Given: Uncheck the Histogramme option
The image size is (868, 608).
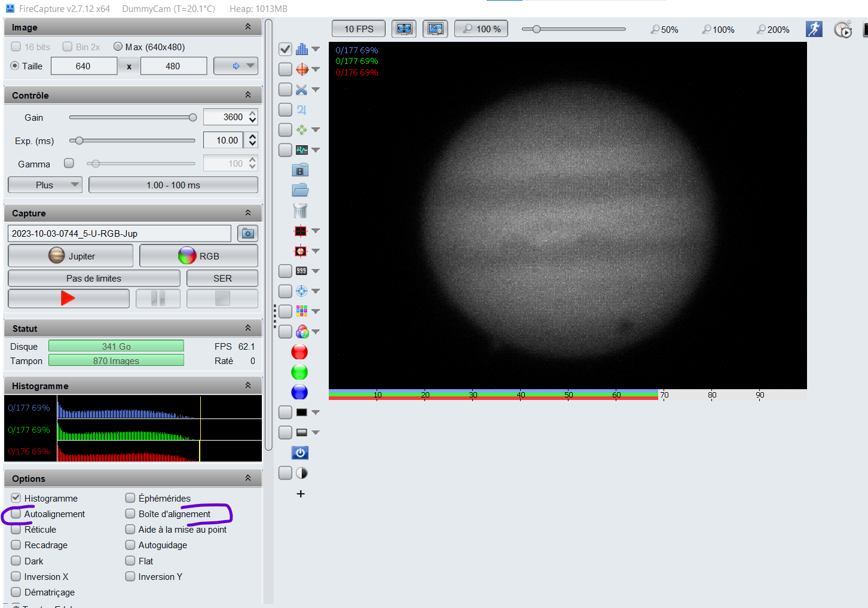Looking at the screenshot, I should pos(16,498).
